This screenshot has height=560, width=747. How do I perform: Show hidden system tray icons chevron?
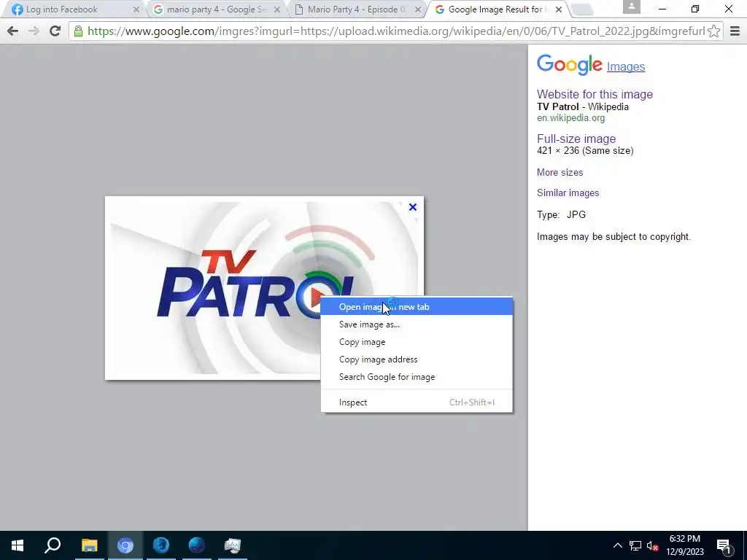tap(617, 545)
